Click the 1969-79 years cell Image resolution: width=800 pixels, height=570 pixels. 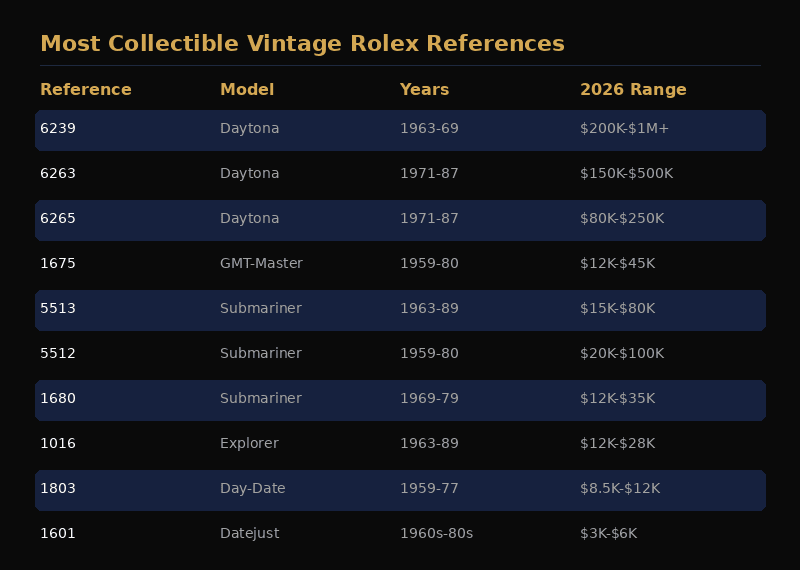point(429,398)
